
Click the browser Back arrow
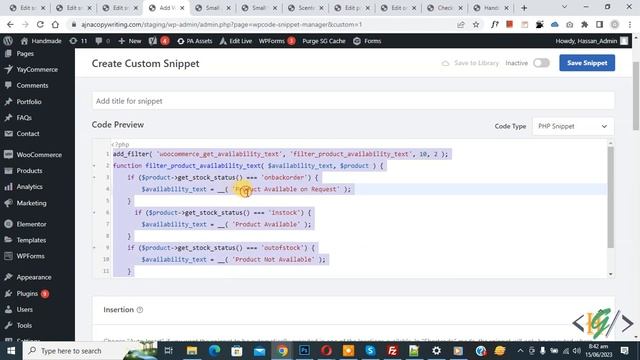(x=10, y=24)
